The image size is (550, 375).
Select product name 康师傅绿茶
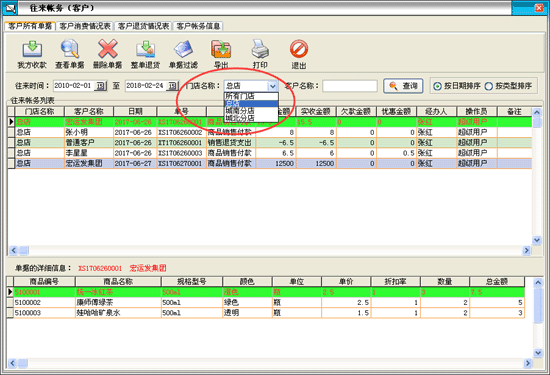tap(118, 302)
